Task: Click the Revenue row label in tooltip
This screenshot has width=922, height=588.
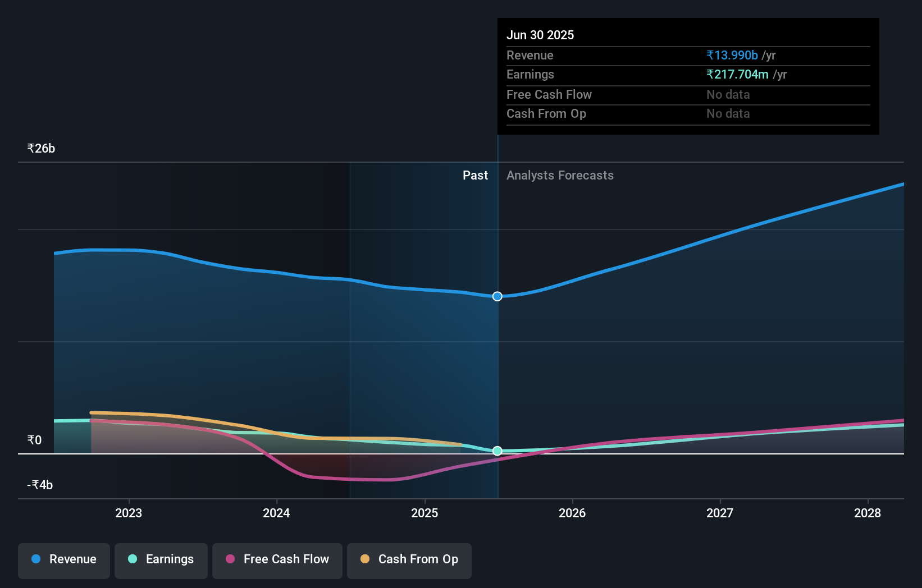Action: click(x=530, y=56)
